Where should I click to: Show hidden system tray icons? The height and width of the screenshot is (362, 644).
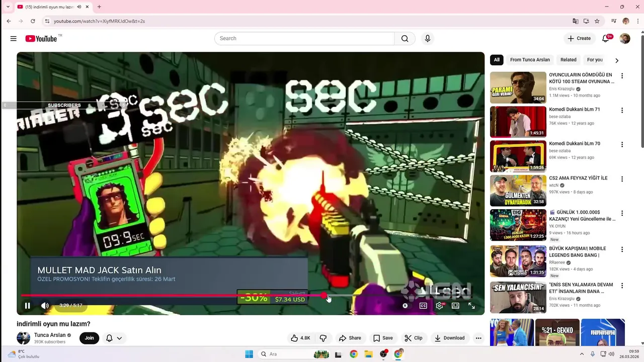pyautogui.click(x=582, y=354)
